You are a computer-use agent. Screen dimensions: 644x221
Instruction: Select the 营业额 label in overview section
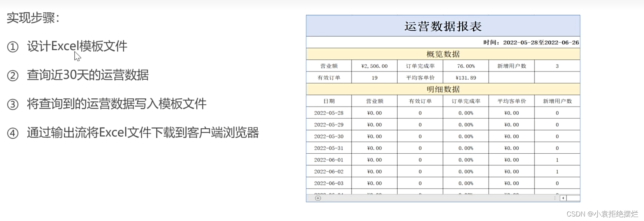[329, 66]
